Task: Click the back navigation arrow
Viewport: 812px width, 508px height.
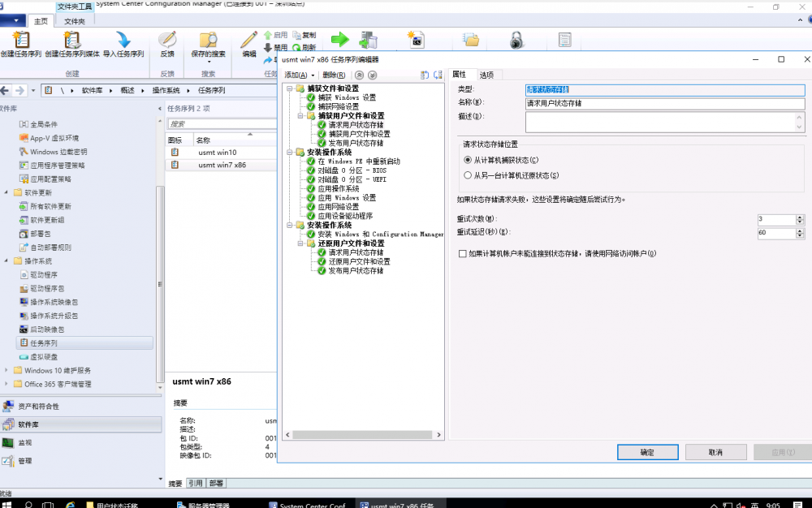Action: coord(5,91)
